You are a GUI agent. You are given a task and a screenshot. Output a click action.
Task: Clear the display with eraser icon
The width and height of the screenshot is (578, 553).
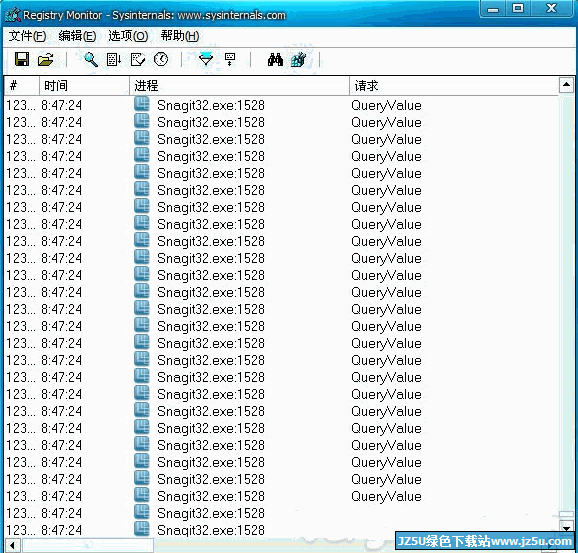(x=138, y=59)
